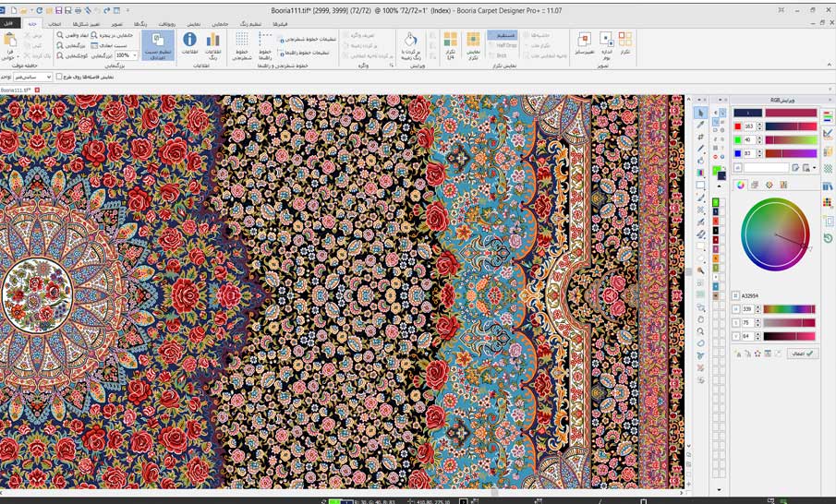Select the gradient tool in the toolbox
This screenshot has width=836, height=504.
tap(700, 173)
